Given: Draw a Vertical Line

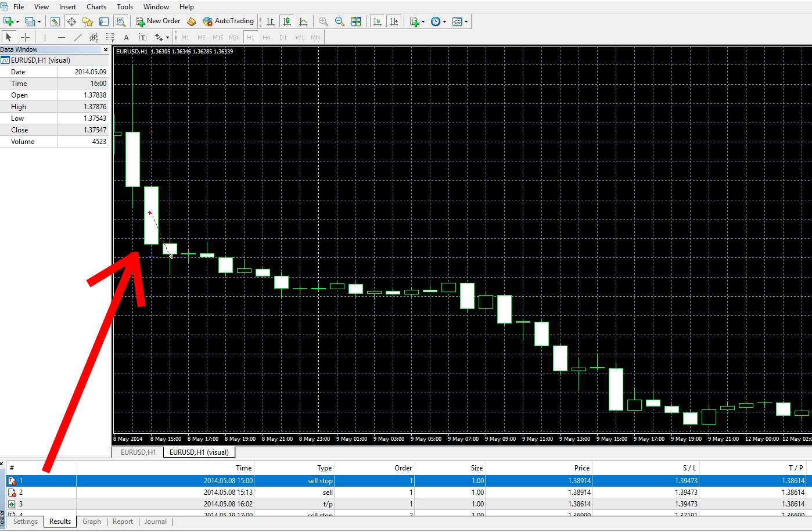Looking at the screenshot, I should click(45, 37).
